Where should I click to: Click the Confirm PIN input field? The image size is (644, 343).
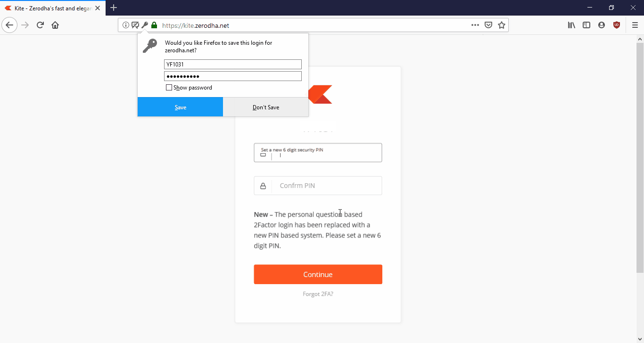[x=318, y=186]
